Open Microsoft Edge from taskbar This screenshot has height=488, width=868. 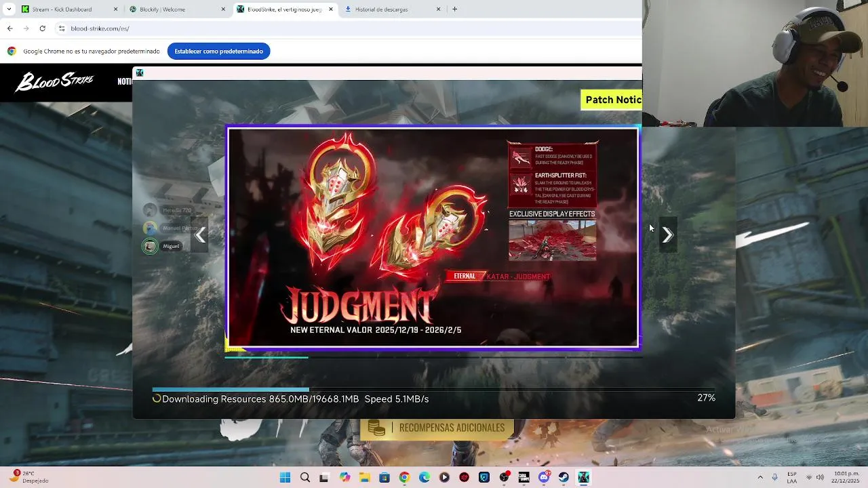coord(425,477)
